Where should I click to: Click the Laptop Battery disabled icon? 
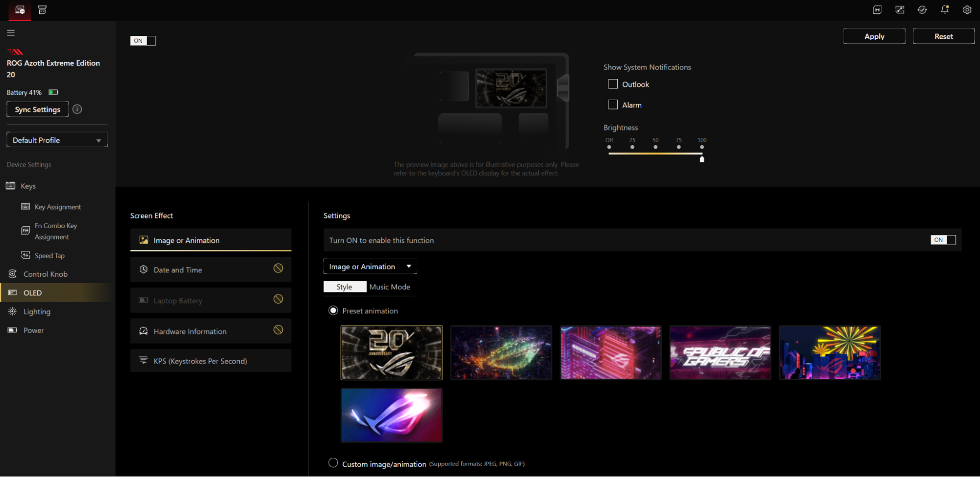tap(278, 299)
